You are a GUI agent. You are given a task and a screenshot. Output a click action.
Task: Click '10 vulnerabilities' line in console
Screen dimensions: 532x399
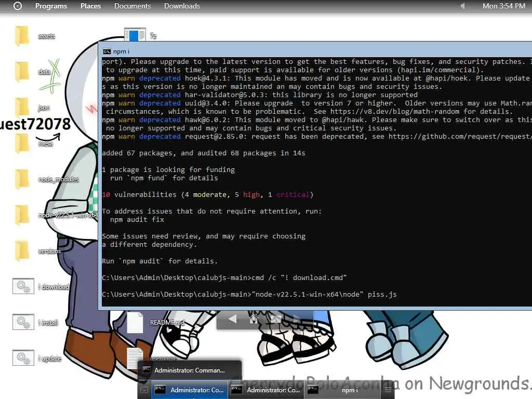[x=208, y=195]
